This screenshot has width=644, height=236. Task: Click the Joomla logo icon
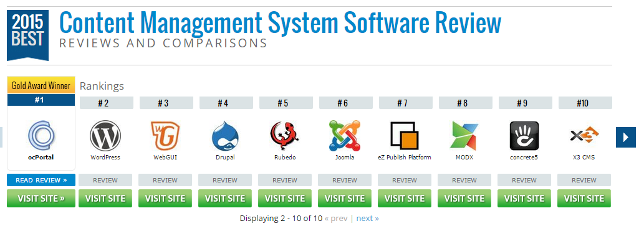pyautogui.click(x=345, y=136)
